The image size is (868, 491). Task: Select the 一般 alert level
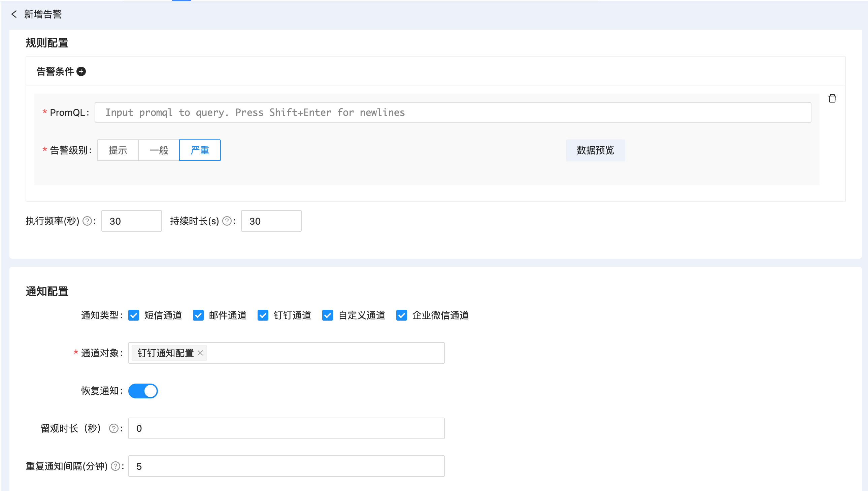click(x=159, y=151)
